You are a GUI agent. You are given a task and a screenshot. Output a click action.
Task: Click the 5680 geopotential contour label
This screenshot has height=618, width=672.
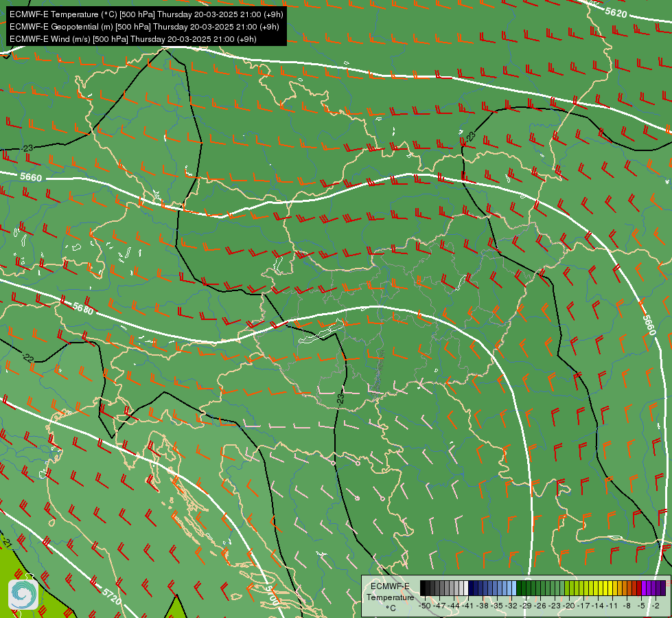coord(83,308)
